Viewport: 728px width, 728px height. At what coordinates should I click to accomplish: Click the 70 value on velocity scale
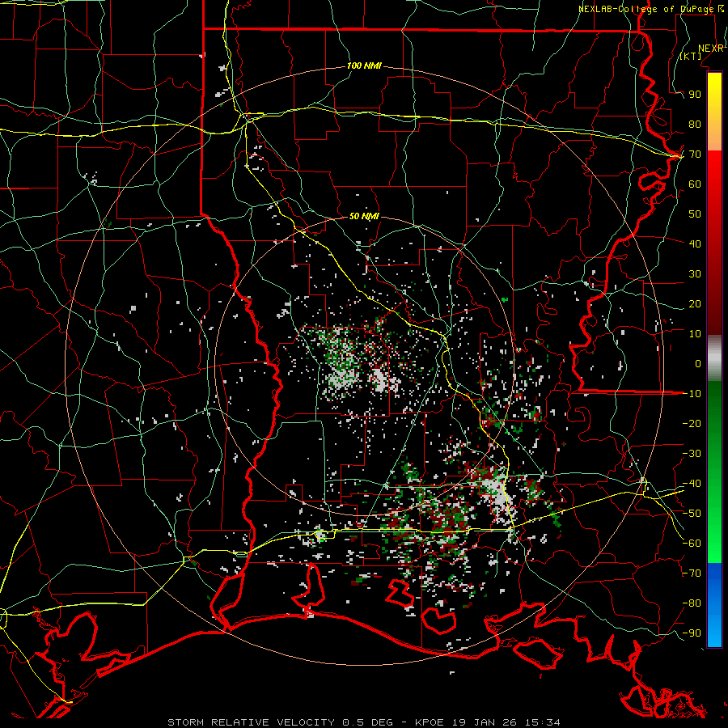point(695,154)
